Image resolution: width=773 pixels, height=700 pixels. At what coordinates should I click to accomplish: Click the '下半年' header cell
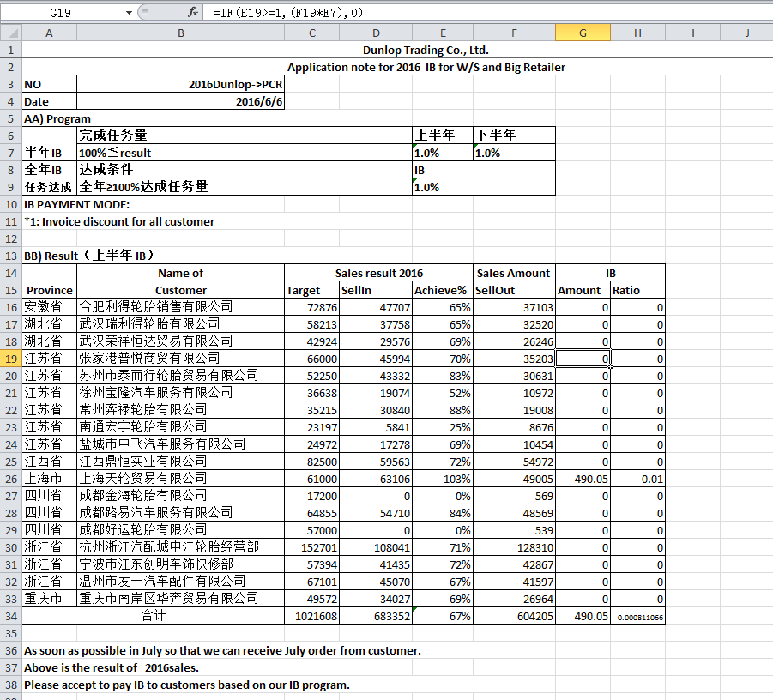pos(514,136)
